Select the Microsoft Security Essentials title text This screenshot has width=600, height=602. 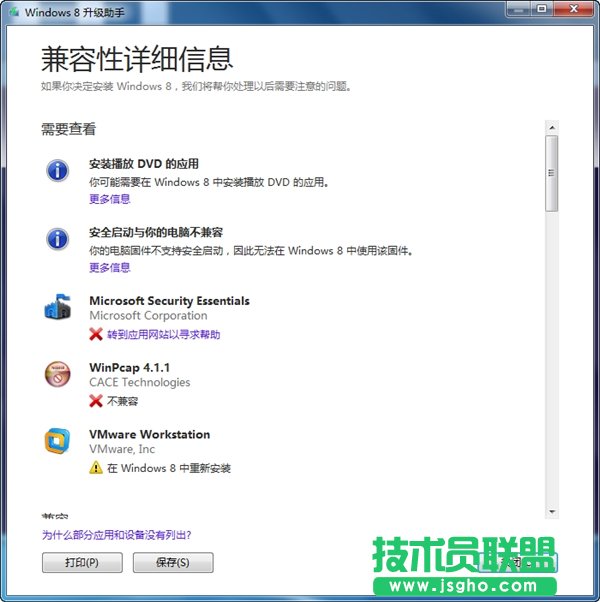(x=169, y=301)
